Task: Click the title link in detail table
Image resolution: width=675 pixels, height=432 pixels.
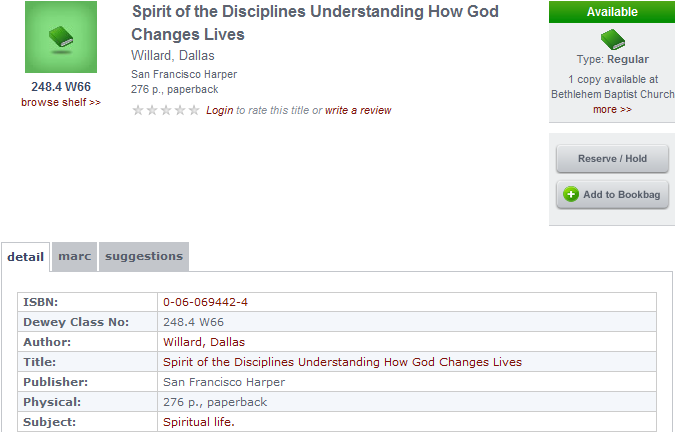Action: [x=342, y=362]
